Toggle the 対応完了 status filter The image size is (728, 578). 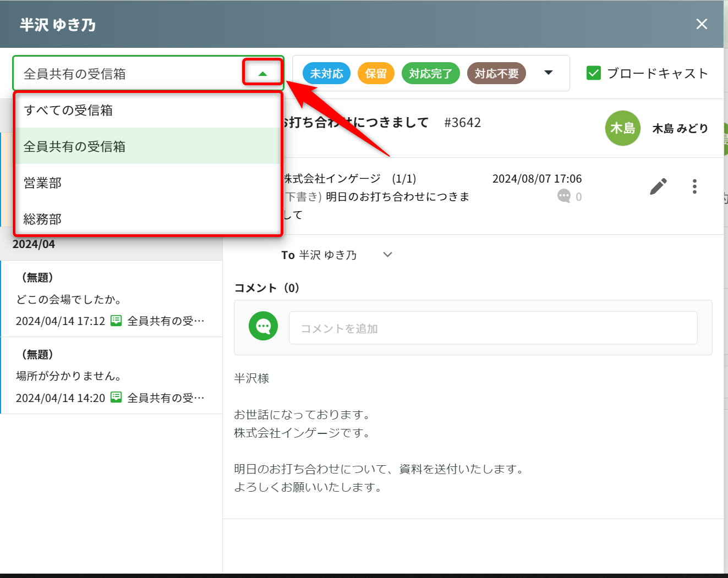430,73
